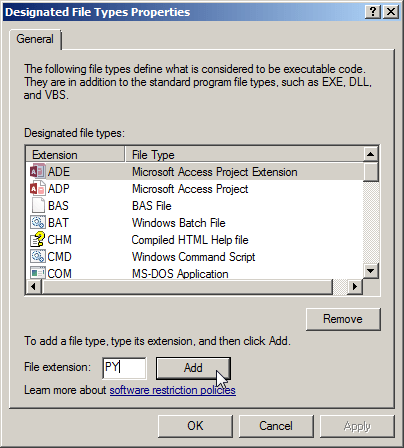Click the list's scroll up arrow
Image resolution: width=404 pixels, height=448 pixels.
[370, 154]
